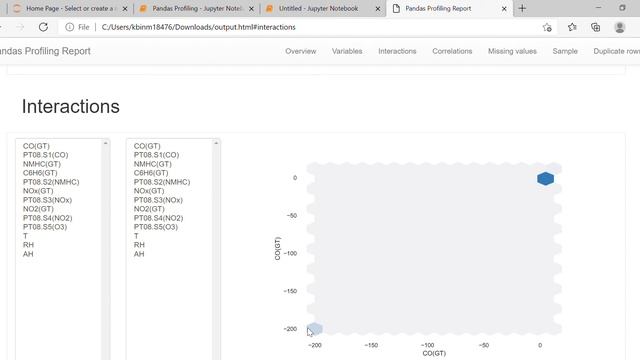
Task: Choose PT08.S1(CO) in the second variable list
Action: 156,155
